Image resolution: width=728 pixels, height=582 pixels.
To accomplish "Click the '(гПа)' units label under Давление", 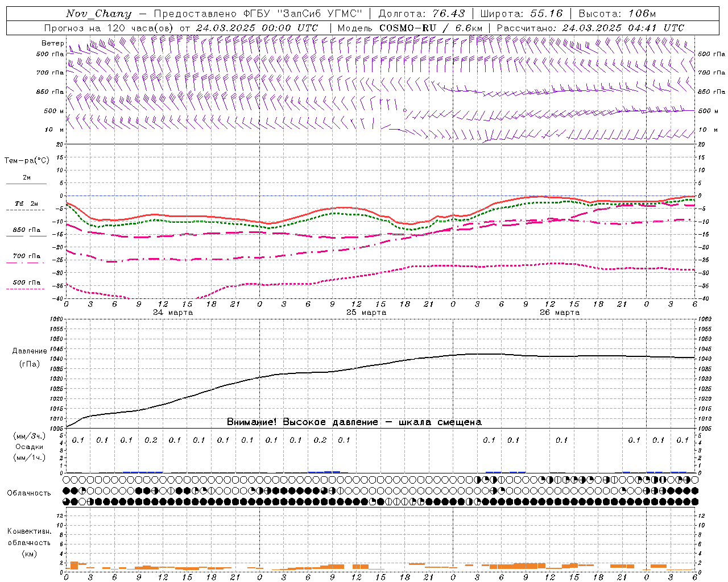I will pyautogui.click(x=29, y=364).
